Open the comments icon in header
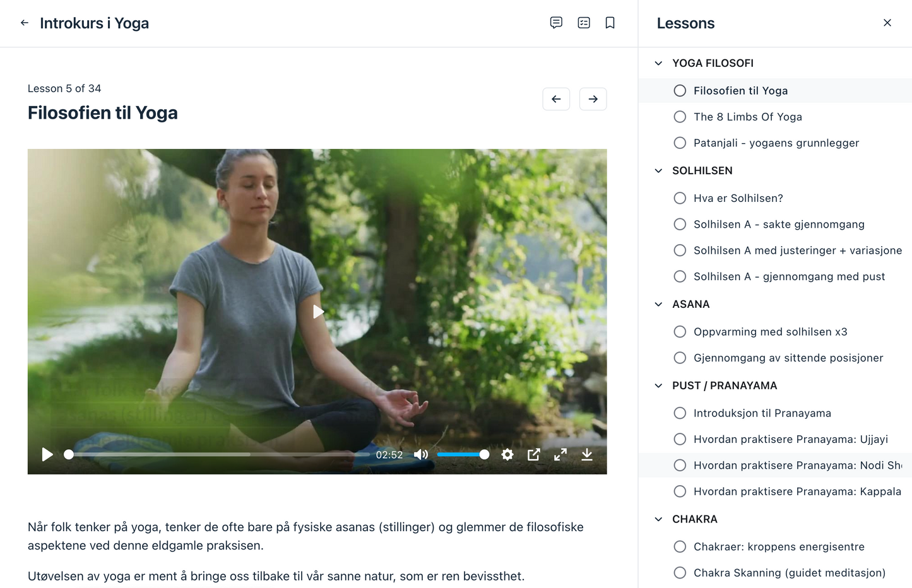 coord(556,23)
